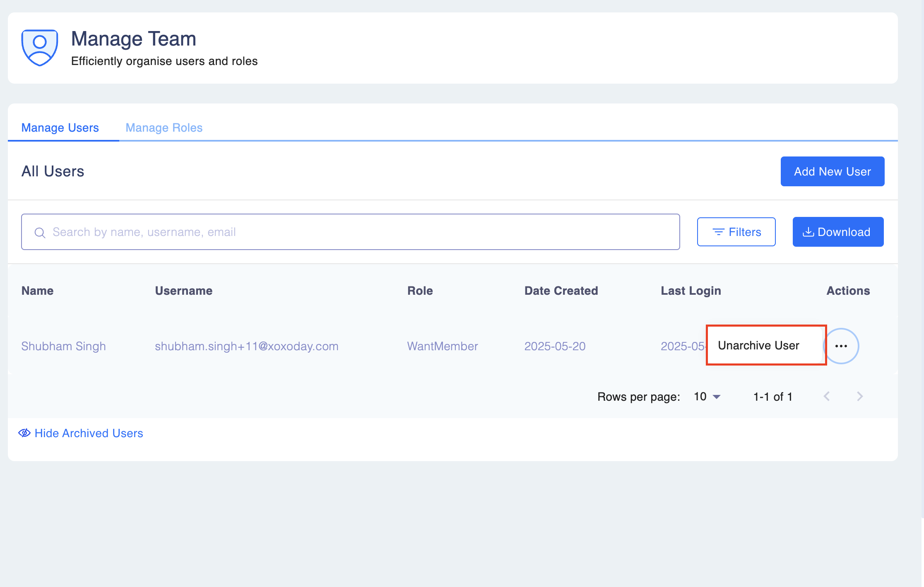Click the search magnifier icon
This screenshot has width=924, height=587.
click(x=40, y=233)
